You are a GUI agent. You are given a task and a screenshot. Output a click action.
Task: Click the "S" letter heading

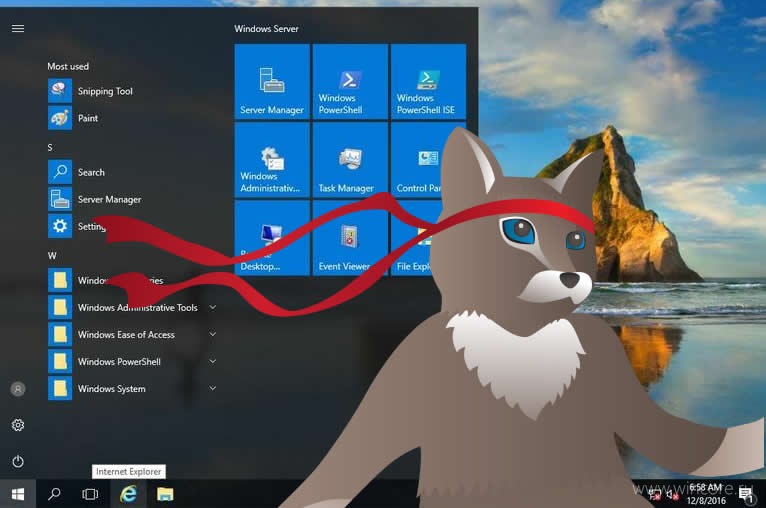tap(50, 147)
